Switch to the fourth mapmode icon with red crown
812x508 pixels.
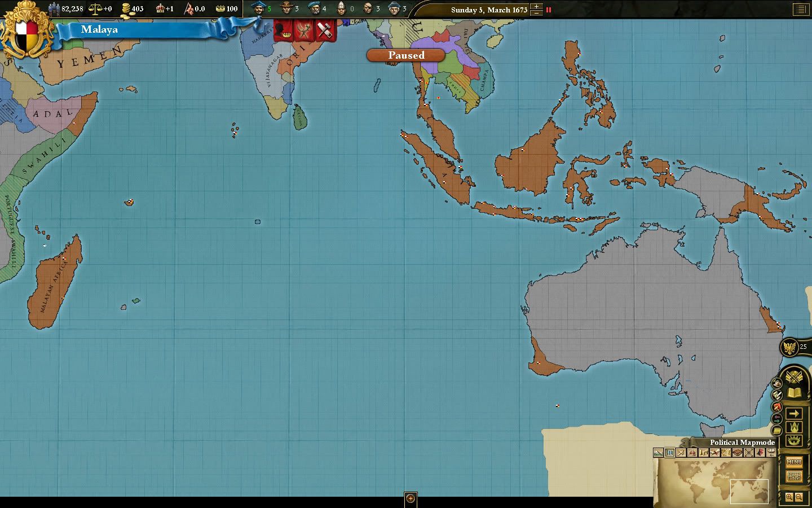(692, 452)
